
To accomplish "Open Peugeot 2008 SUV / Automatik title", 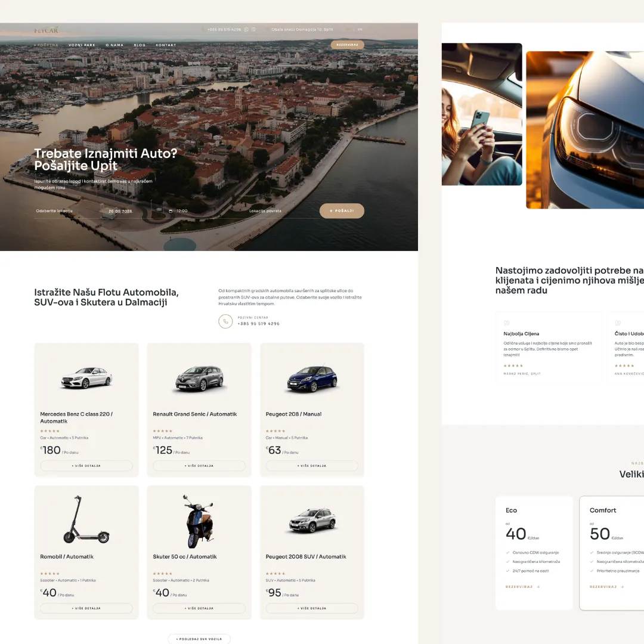I will coord(306,556).
